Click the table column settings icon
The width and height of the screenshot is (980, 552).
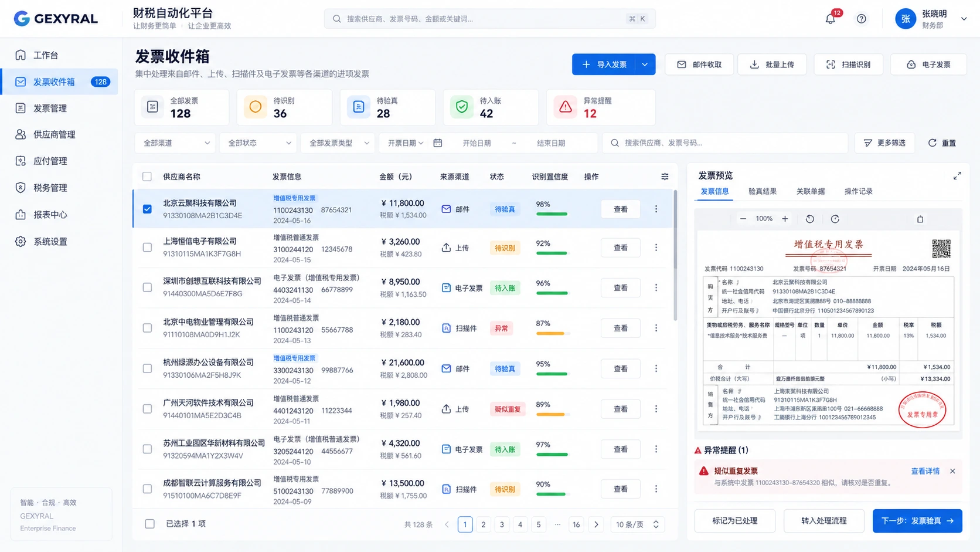665,177
